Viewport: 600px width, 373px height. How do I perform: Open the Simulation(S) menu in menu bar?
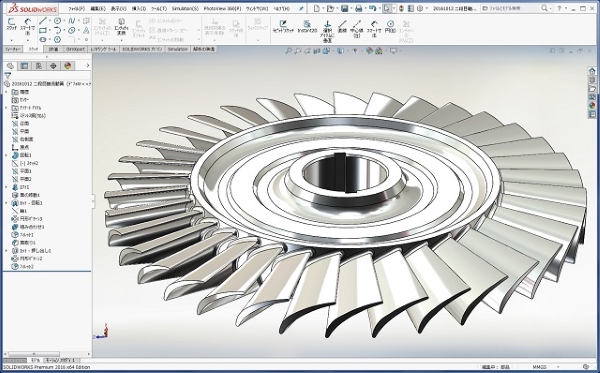[x=185, y=8]
